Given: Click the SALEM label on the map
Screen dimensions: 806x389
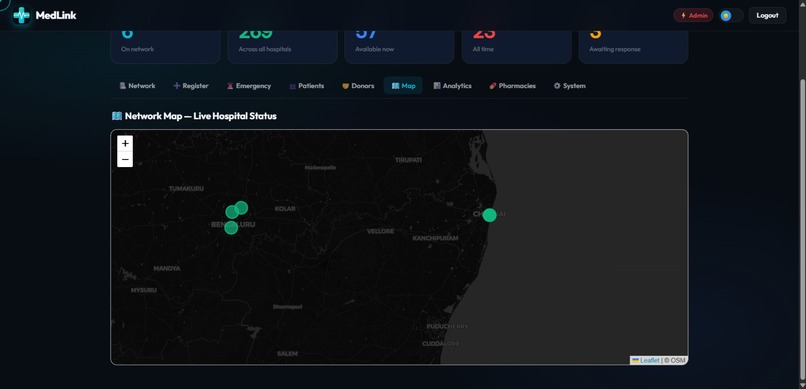Looking at the screenshot, I should (x=287, y=354).
